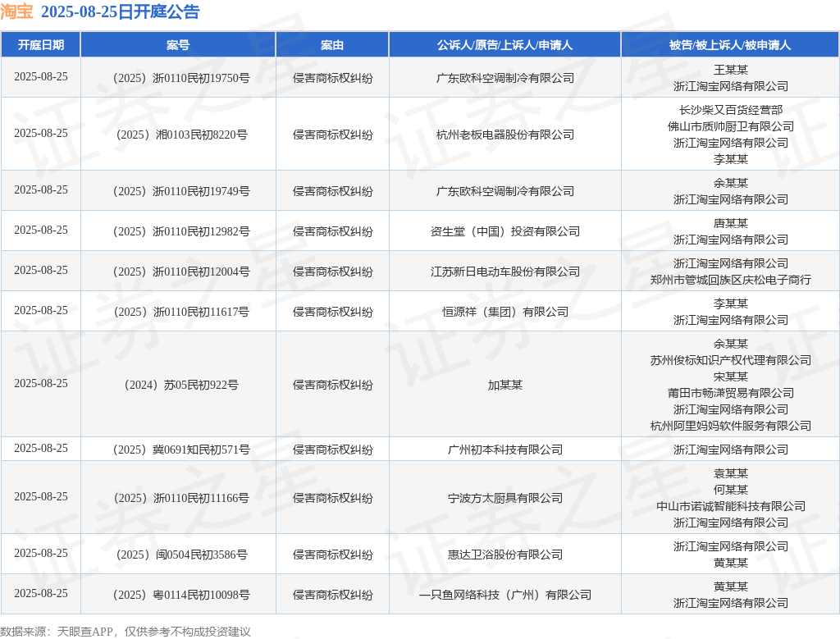Viewport: 840px width, 639px height.
Task: Click defendant 唐某某
Action: coord(730,223)
